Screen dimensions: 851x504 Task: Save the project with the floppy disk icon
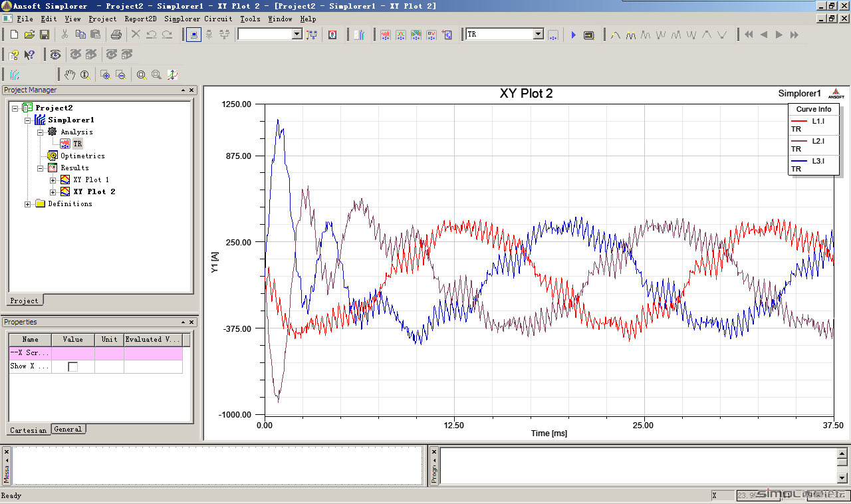(45, 34)
